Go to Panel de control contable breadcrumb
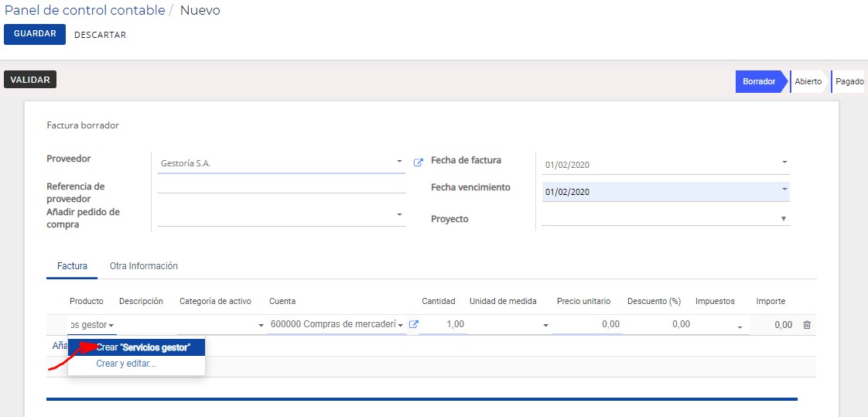 [84, 10]
